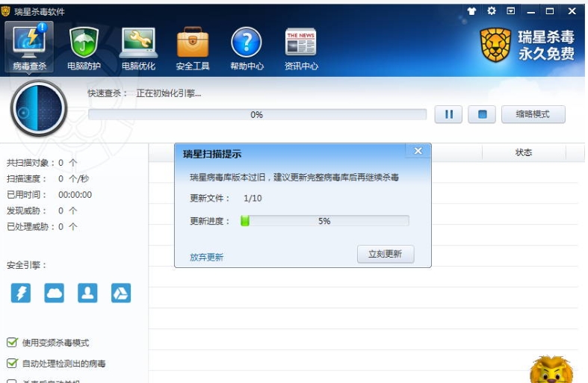Click the 状态 column header
588x383 pixels.
click(x=524, y=152)
